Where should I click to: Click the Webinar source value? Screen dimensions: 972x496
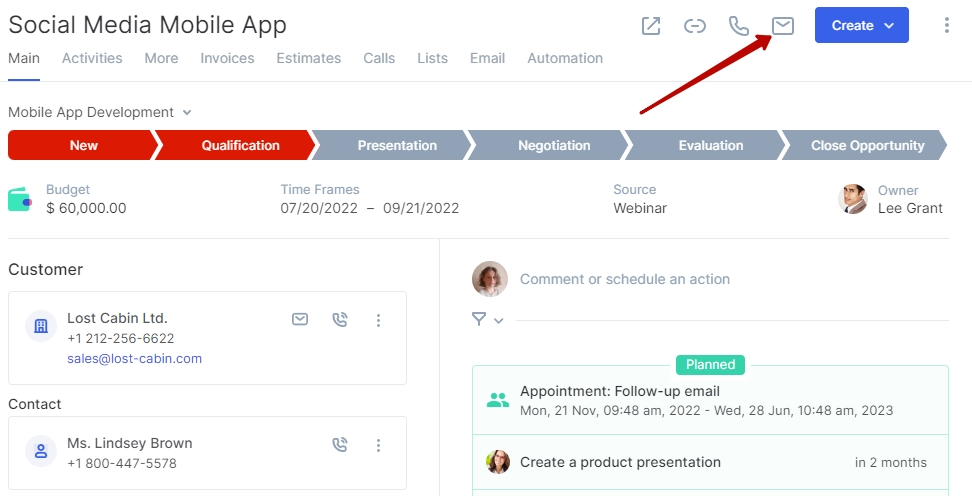pos(640,208)
